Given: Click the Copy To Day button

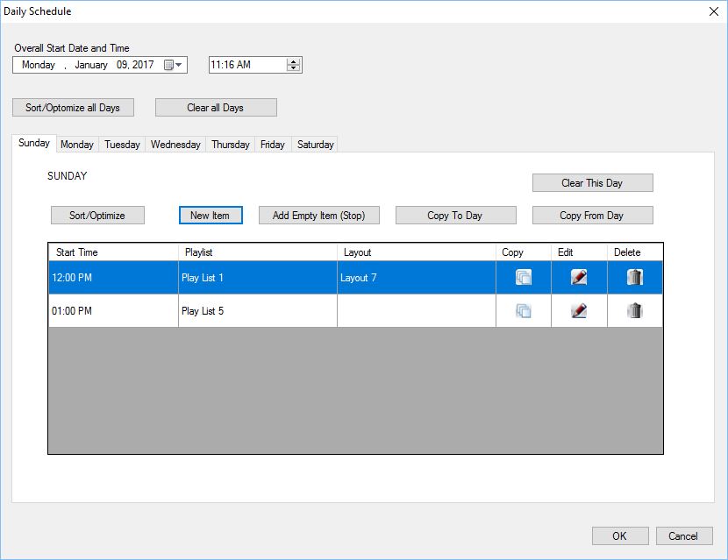Looking at the screenshot, I should (x=455, y=216).
